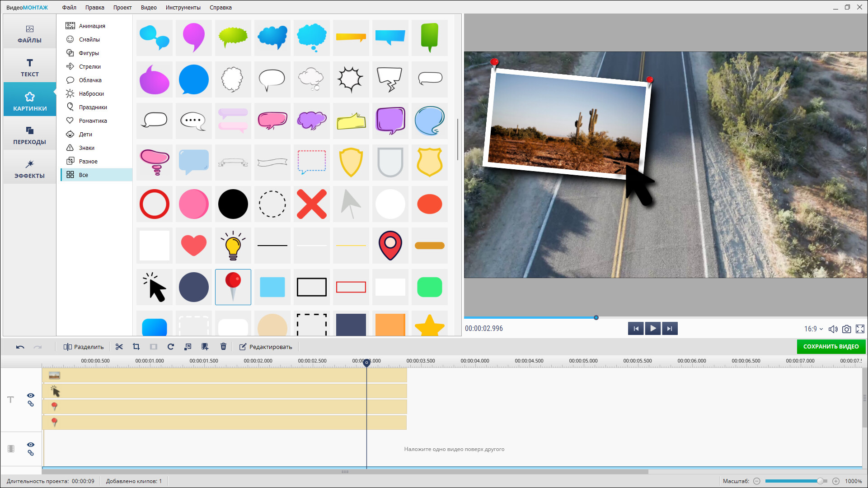Expand the Анимация category in sidebar
This screenshot has width=868, height=488.
point(92,25)
